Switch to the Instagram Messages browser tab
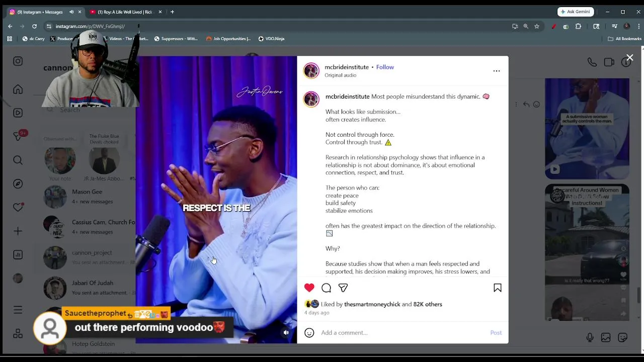The width and height of the screenshot is (644, 362). point(44,12)
